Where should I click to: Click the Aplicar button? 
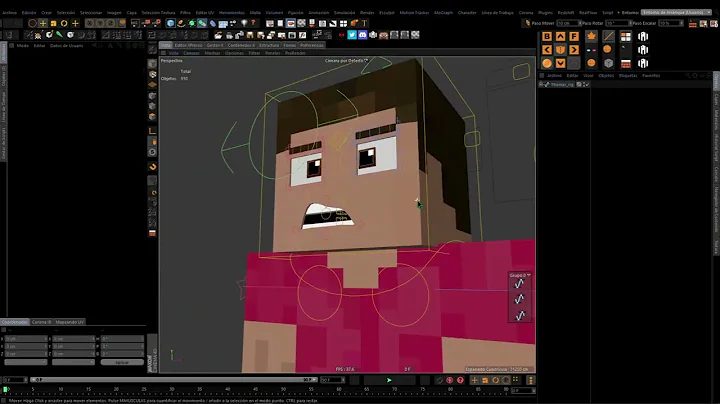[122, 362]
